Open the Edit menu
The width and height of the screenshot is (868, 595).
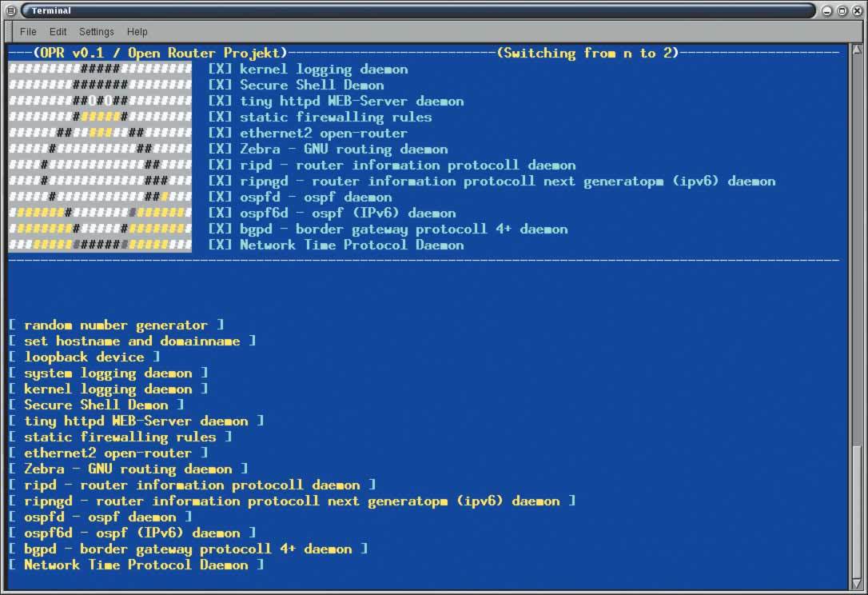[x=58, y=31]
